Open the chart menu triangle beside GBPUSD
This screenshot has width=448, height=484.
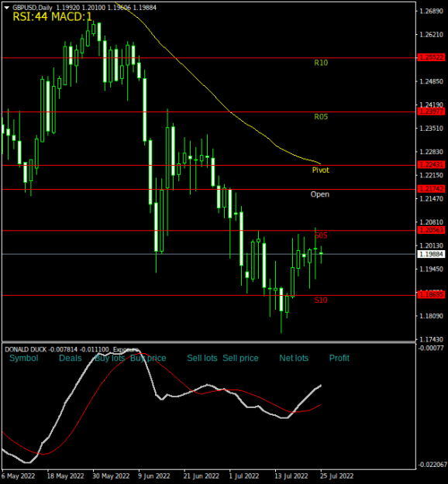[6, 8]
